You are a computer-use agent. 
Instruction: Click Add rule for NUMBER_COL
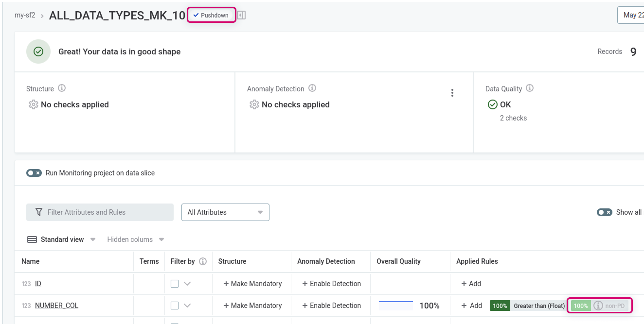[x=471, y=306]
